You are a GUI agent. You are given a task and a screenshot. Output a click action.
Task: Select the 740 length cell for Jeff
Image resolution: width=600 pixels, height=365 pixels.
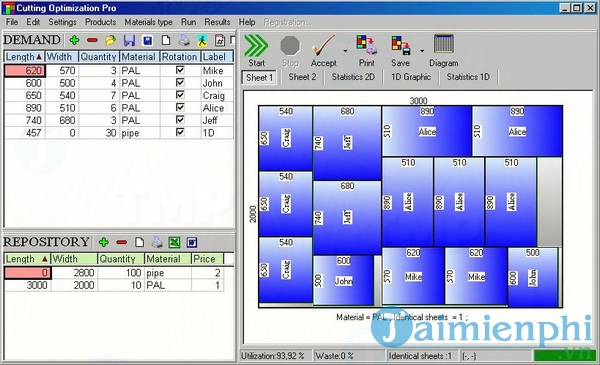click(24, 120)
